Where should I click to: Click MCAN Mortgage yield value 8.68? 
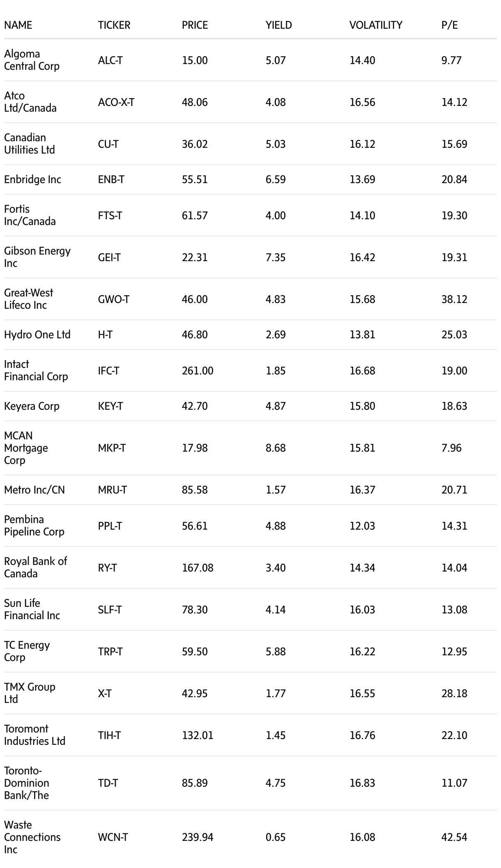tap(276, 448)
